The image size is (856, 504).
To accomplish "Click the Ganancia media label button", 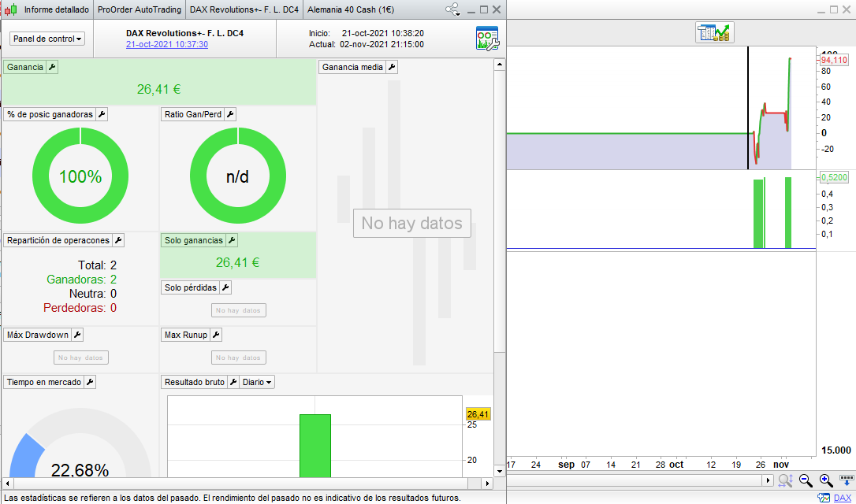I will click(352, 67).
